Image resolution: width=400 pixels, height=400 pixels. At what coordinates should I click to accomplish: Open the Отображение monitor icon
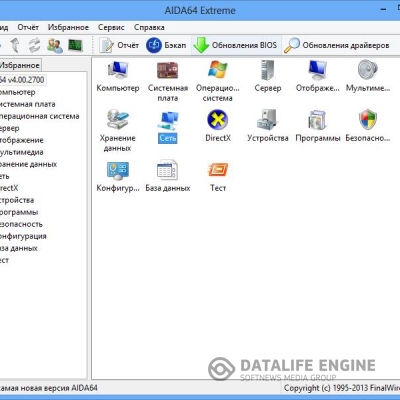318,70
